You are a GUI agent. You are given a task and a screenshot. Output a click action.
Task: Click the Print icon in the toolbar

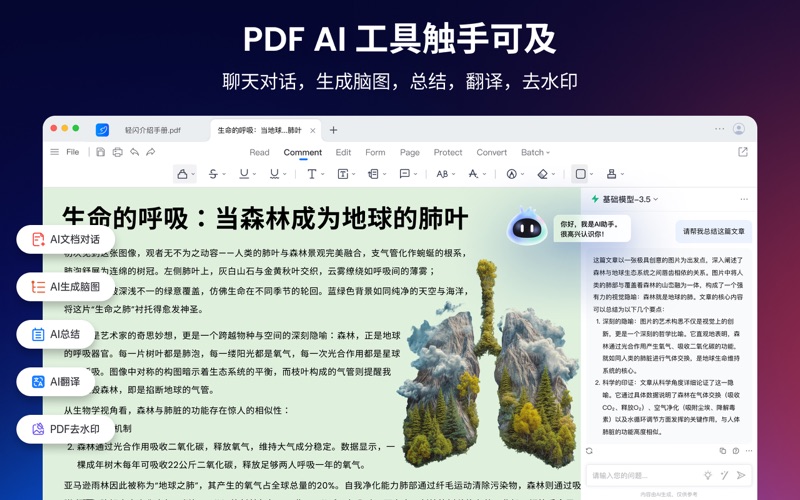tap(117, 152)
